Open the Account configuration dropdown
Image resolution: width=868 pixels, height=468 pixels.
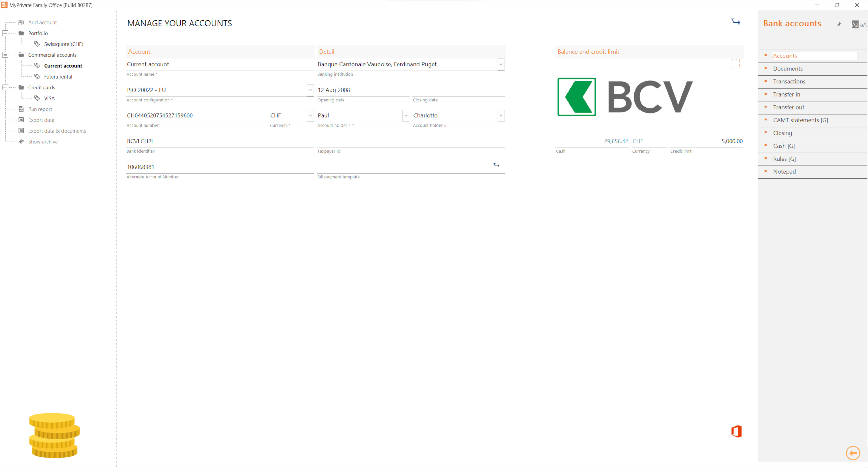(310, 90)
